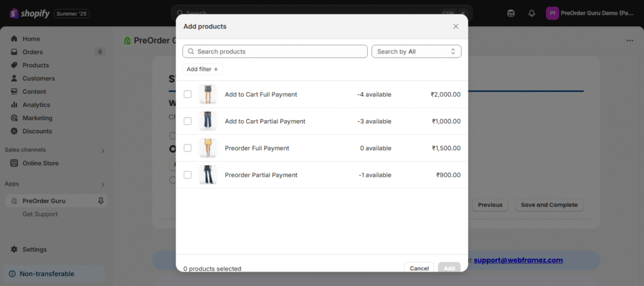Expand the Apps section chevron
The image size is (644, 286).
(103, 185)
